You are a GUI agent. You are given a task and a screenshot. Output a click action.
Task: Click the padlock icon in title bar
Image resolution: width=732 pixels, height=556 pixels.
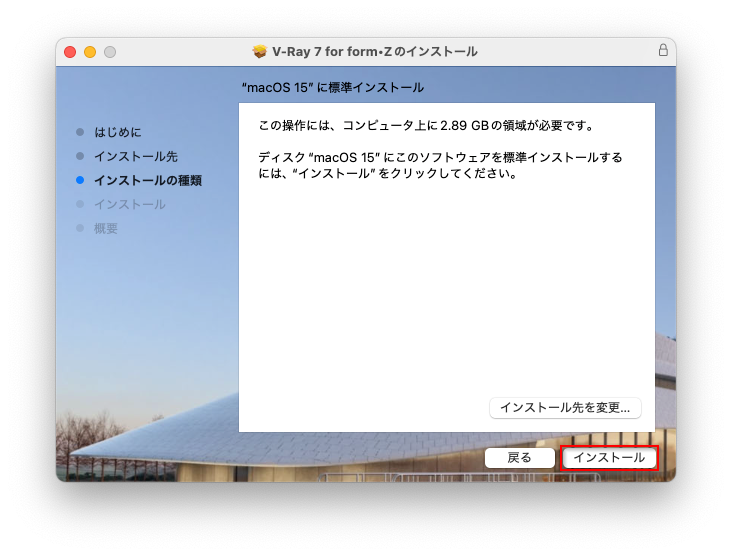pyautogui.click(x=663, y=51)
